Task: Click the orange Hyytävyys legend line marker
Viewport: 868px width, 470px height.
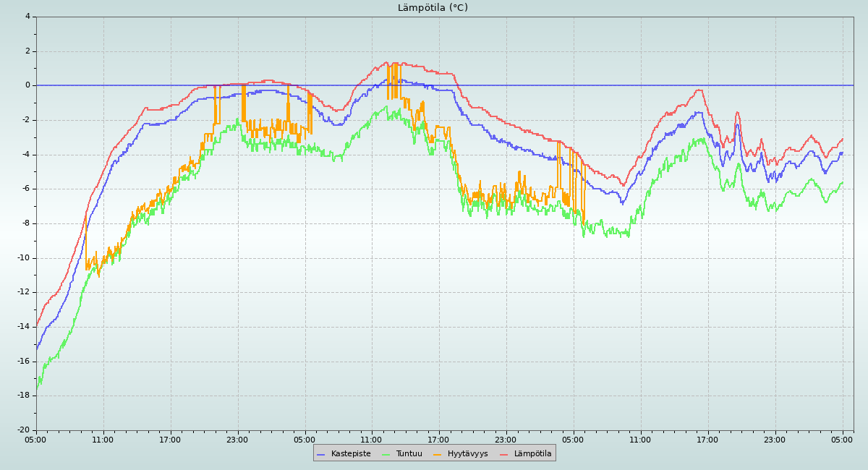Action: [438, 454]
